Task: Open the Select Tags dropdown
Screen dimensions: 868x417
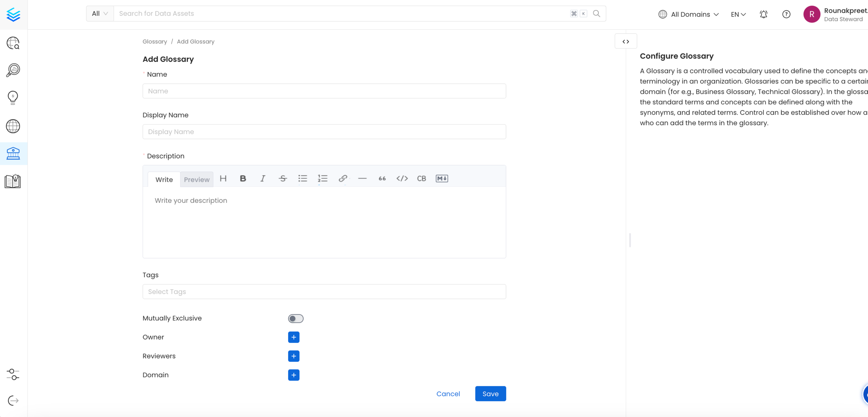Action: pyautogui.click(x=324, y=291)
